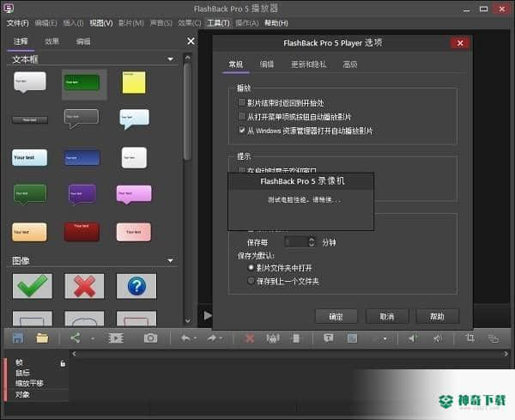This screenshot has width=515, height=420.
Task: Select the green checkmark image
Action: pos(33,286)
